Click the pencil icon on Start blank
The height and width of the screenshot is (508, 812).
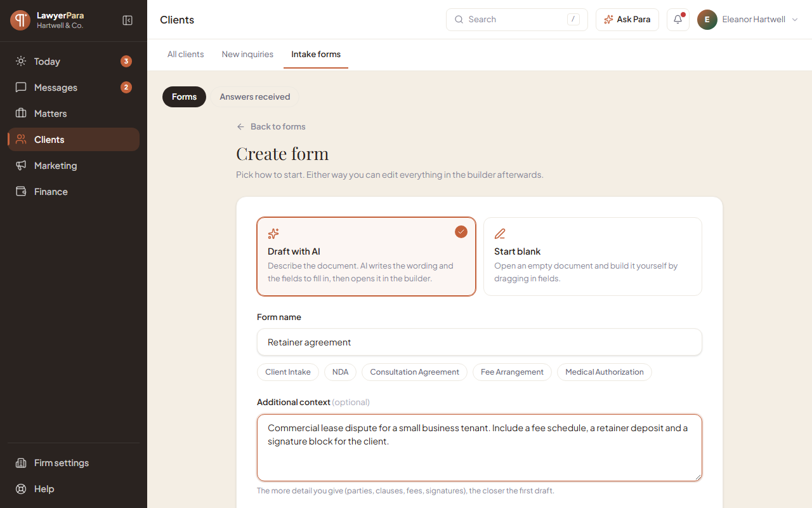[500, 234]
